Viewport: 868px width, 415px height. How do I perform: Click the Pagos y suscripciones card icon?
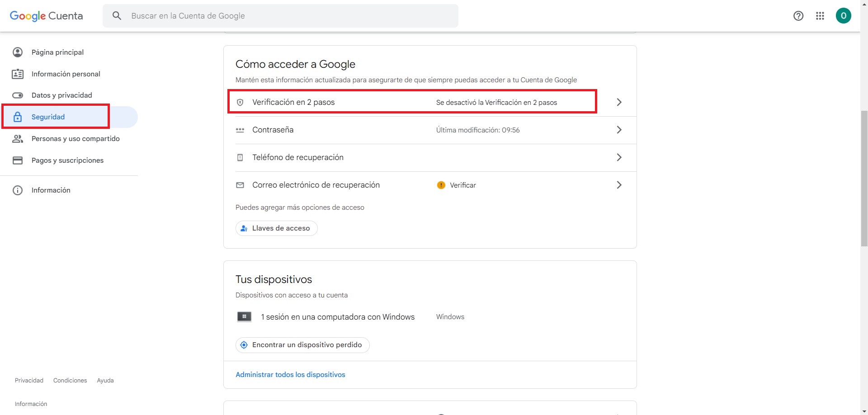18,160
